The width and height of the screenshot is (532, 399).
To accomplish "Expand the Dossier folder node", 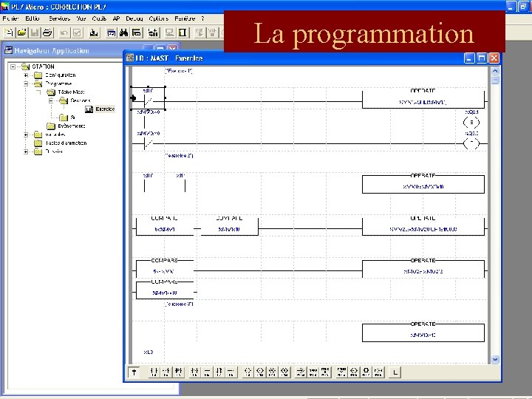I will [x=26, y=151].
